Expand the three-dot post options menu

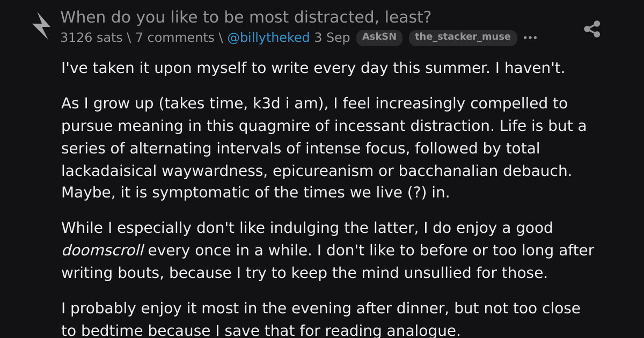coord(530,38)
